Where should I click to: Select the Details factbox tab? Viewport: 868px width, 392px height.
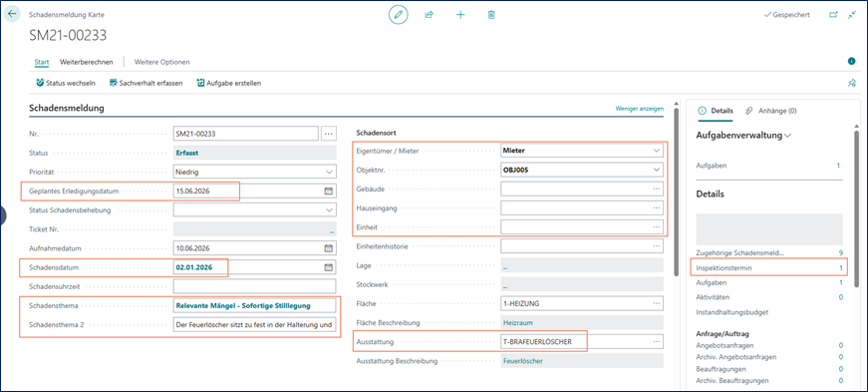(x=716, y=111)
